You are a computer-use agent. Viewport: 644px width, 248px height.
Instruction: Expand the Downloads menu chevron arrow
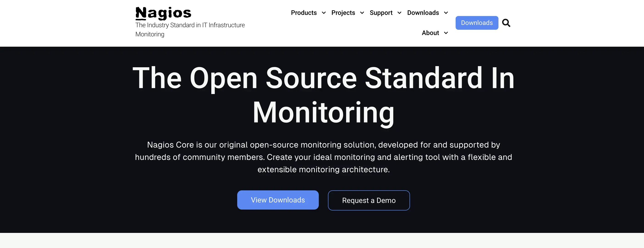(446, 13)
